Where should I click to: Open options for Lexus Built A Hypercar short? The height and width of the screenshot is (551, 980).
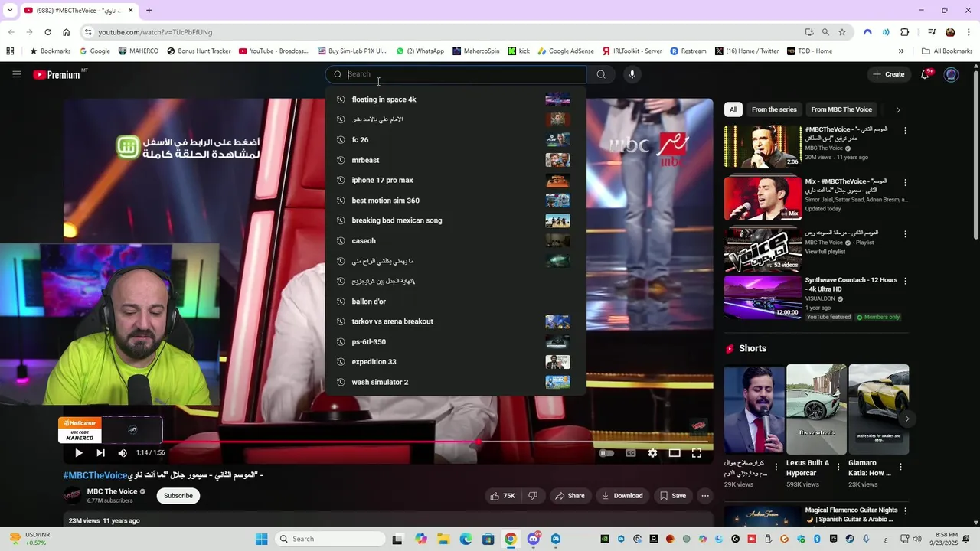click(838, 467)
